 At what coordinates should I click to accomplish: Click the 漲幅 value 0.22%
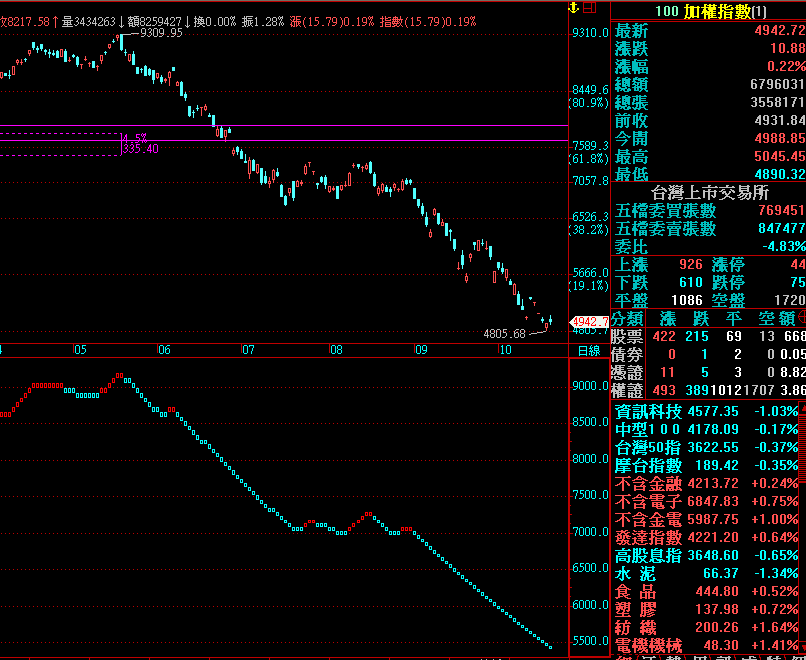click(x=786, y=66)
